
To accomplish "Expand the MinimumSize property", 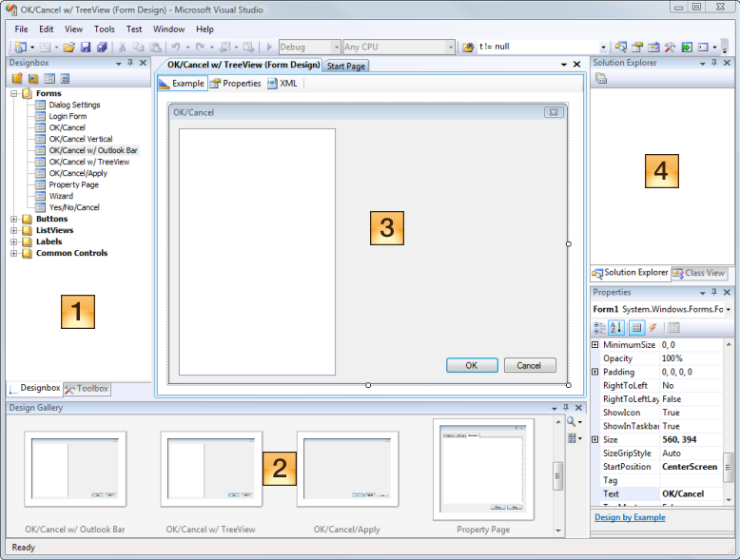I will coord(595,345).
